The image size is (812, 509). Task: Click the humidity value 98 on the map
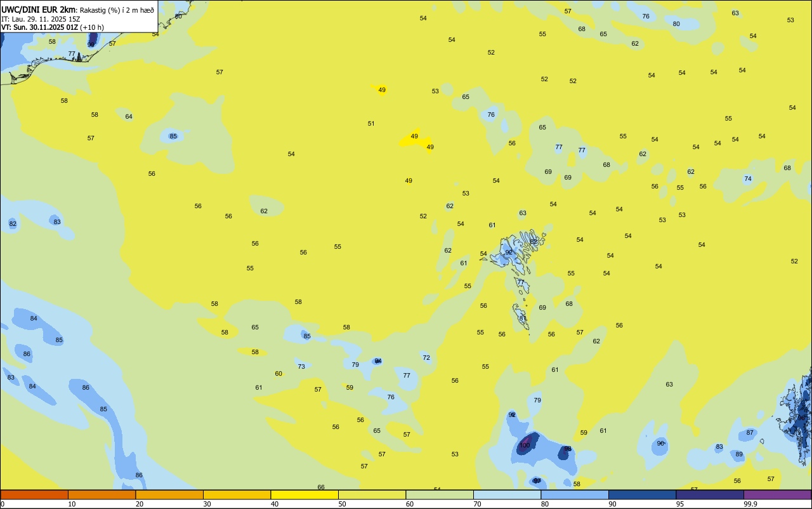(568, 449)
